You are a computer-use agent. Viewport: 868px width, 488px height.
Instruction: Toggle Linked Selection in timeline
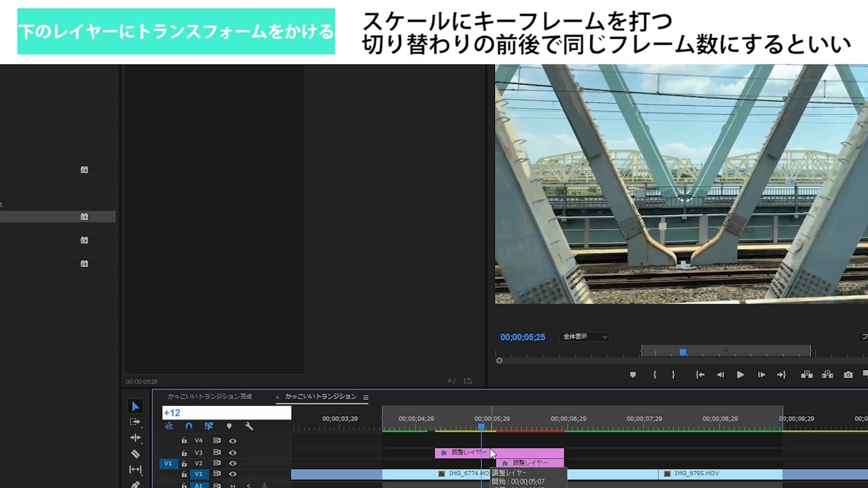[x=209, y=426]
